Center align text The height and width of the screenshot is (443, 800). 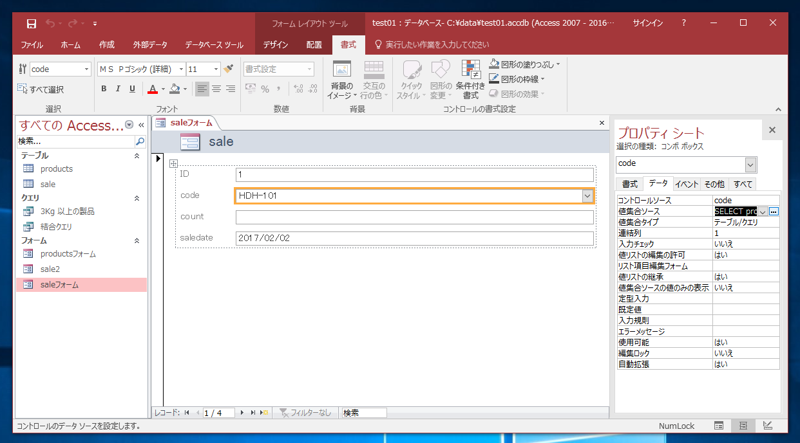[216, 89]
